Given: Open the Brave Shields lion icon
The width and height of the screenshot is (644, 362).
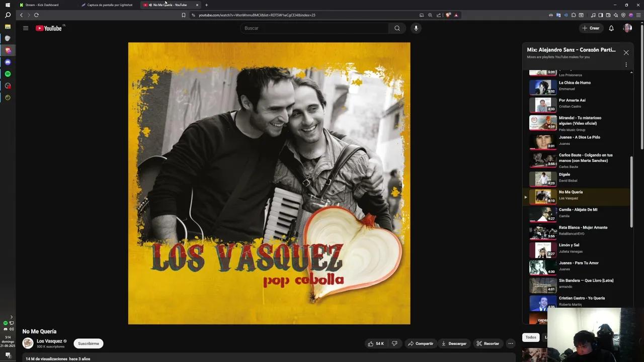Looking at the screenshot, I should tap(448, 15).
